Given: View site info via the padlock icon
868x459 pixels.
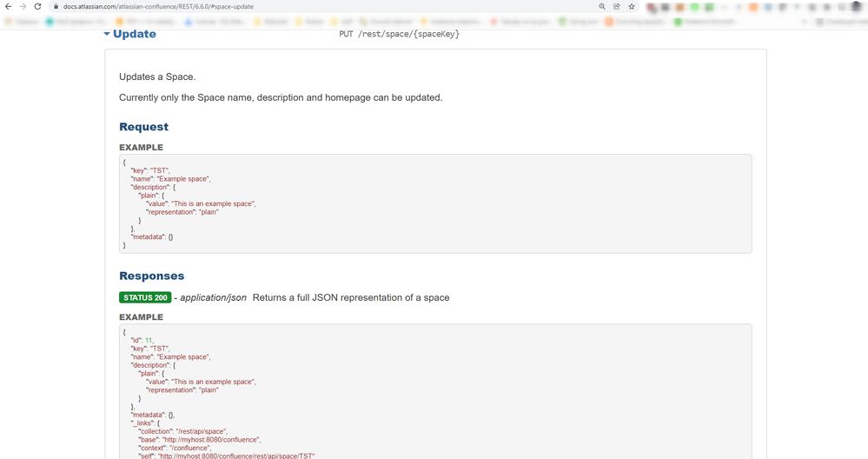Looking at the screenshot, I should point(56,7).
